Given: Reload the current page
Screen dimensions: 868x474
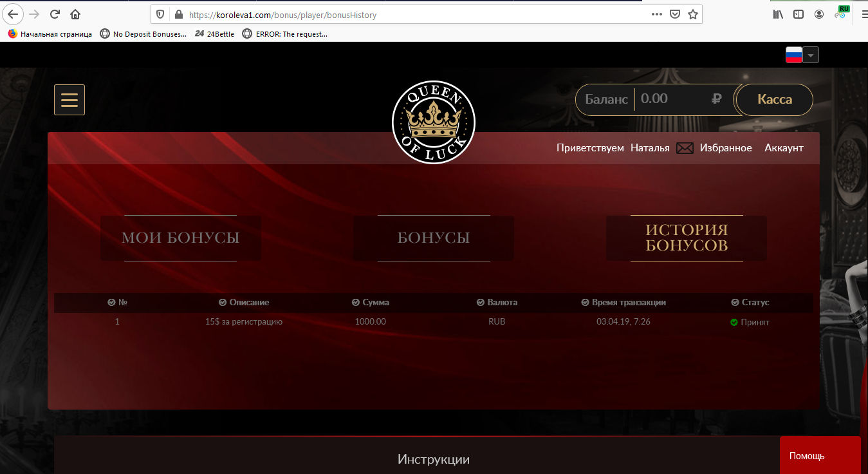Looking at the screenshot, I should coord(55,14).
